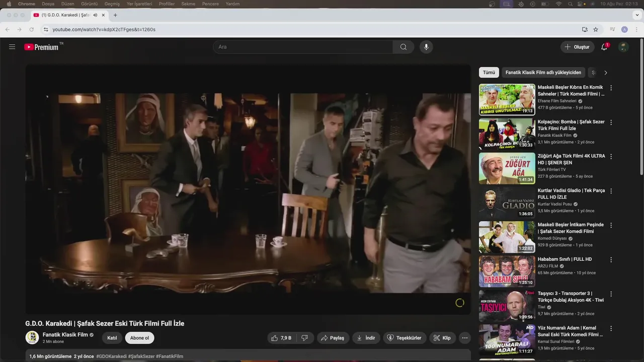644x362 pixels.
Task: Click the #ŞafakSezer hashtag
Action: pyautogui.click(x=141, y=356)
